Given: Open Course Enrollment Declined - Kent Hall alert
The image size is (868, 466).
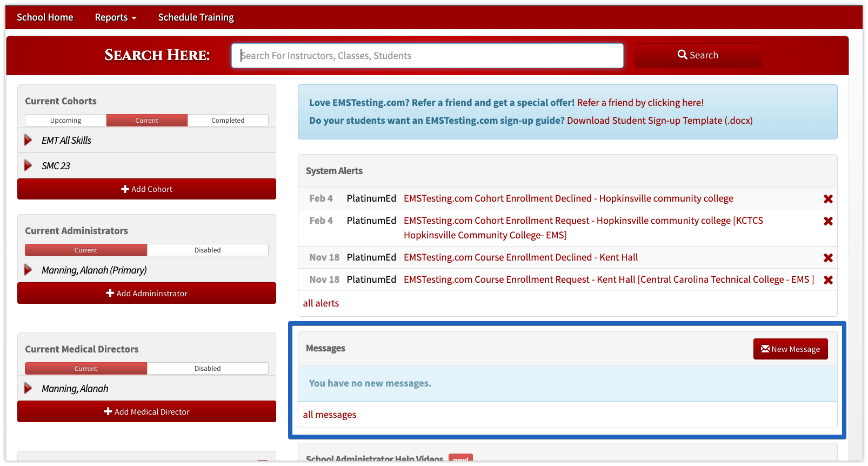Looking at the screenshot, I should click(521, 257).
